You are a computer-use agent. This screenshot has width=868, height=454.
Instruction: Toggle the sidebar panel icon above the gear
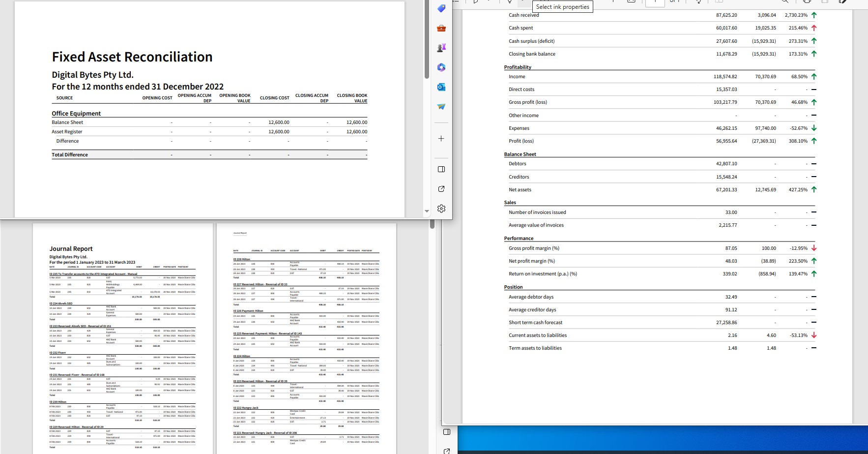[441, 169]
